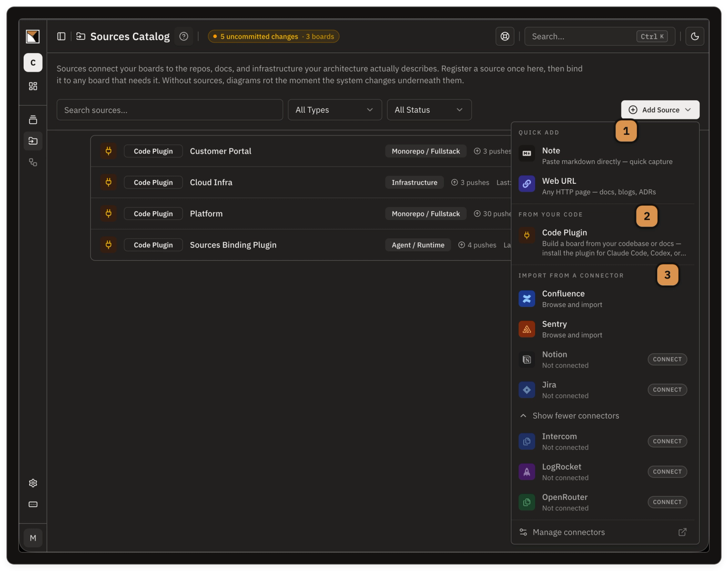Click the Infrastructure tag
Screen dimensions: 728x571
click(x=415, y=182)
